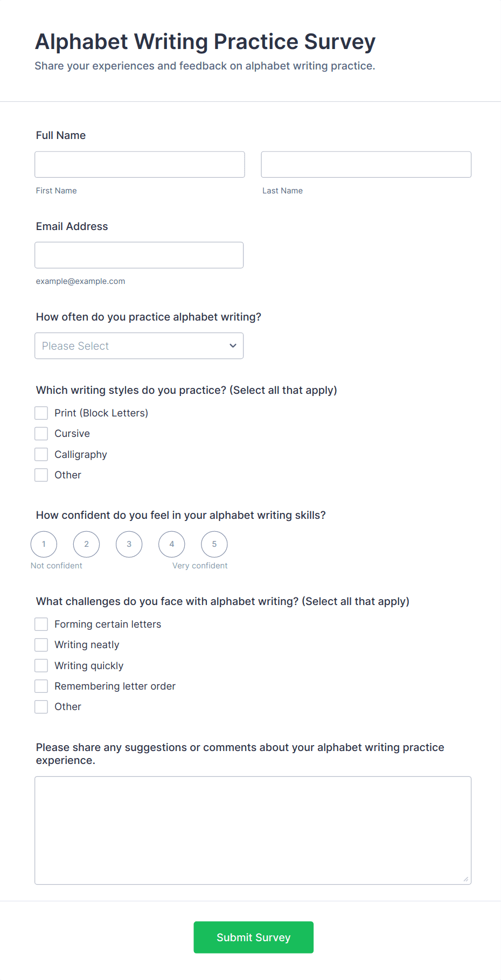This screenshot has width=501, height=980.
Task: Focus the Email Address text box
Action: 139,255
